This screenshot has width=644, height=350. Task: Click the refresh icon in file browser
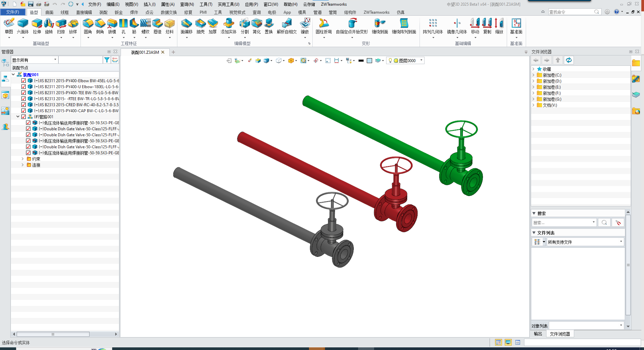[569, 60]
